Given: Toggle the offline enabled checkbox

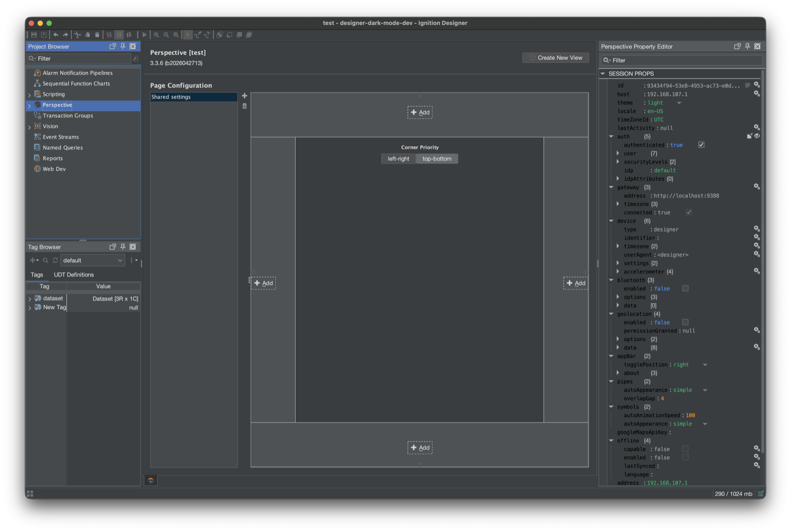Looking at the screenshot, I should coord(685,457).
